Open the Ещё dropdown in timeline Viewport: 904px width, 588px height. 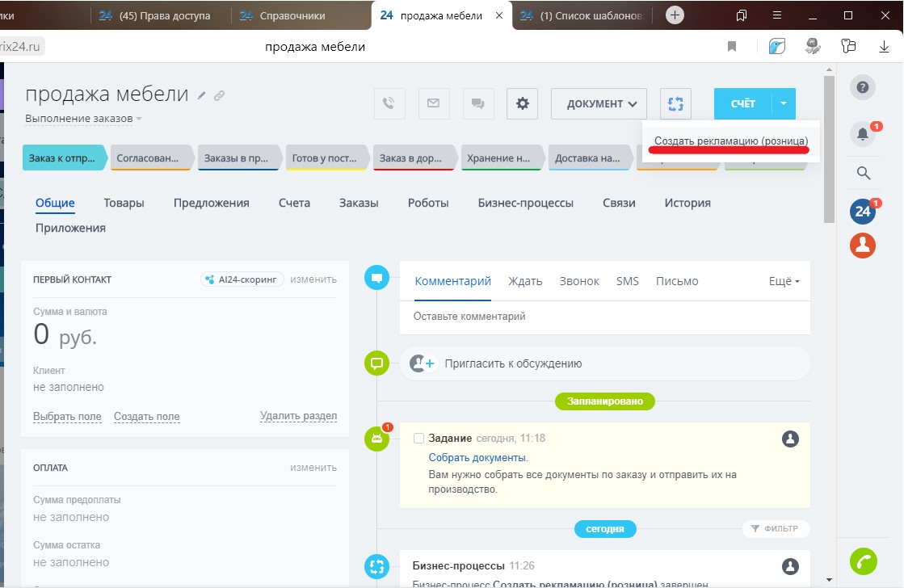coord(784,282)
